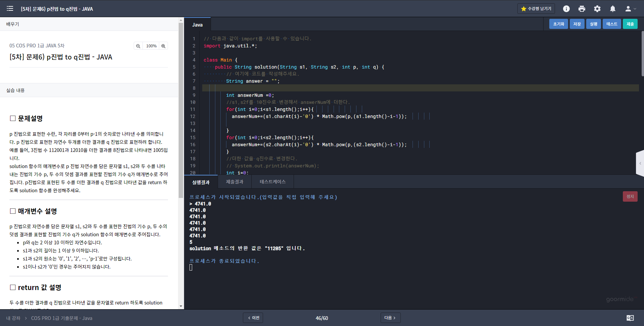Image resolution: width=644 pixels, height=326 pixels.
Task: Open the hamburger menu icon
Action: 10,8
